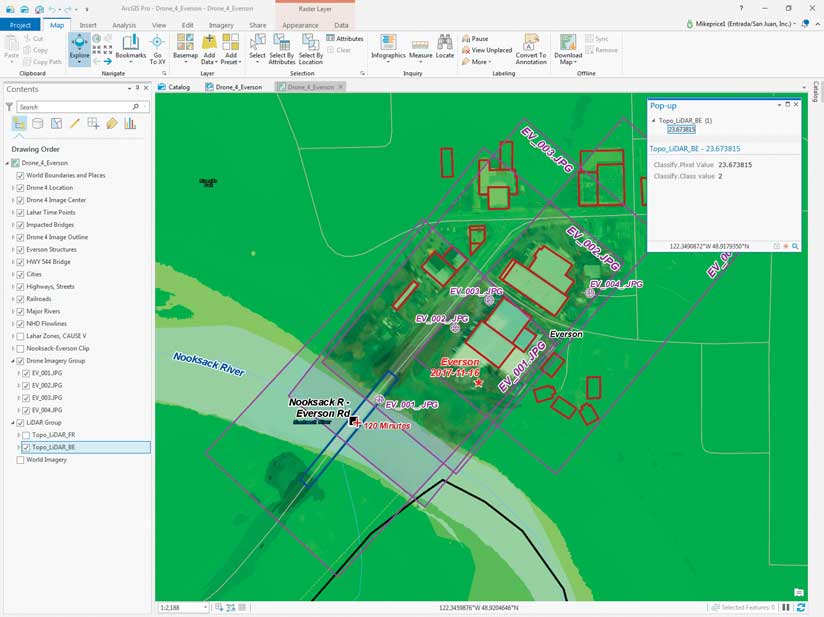Enable Nooksack-Everson Clip layer

(x=20, y=348)
